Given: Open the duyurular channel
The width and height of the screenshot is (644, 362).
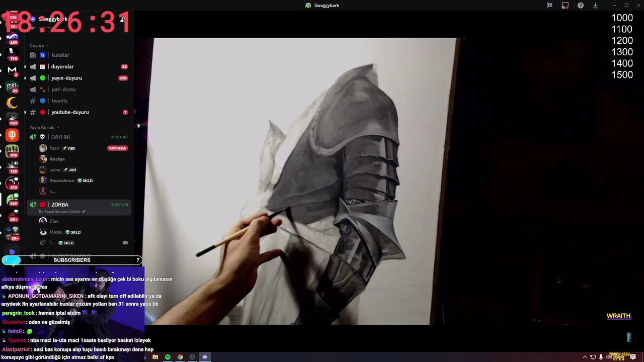Looking at the screenshot, I should 79,66.
